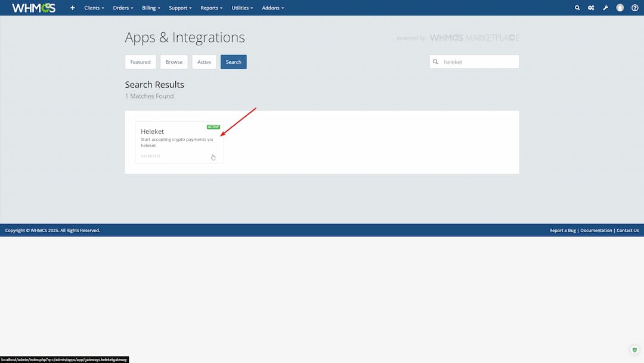Viewport: 644px width, 363px height.
Task: Click the copyright WHMCS 2025 text
Action: (52, 230)
